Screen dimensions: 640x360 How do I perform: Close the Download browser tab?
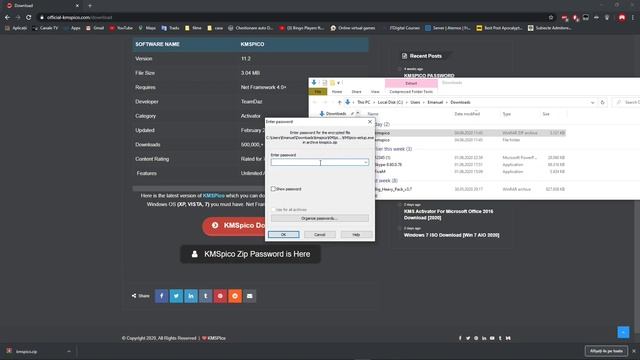coord(77,6)
